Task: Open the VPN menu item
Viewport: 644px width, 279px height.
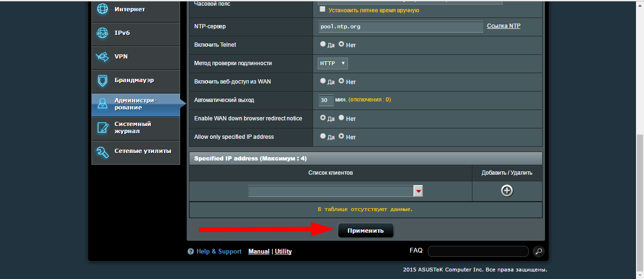Action: coord(136,58)
